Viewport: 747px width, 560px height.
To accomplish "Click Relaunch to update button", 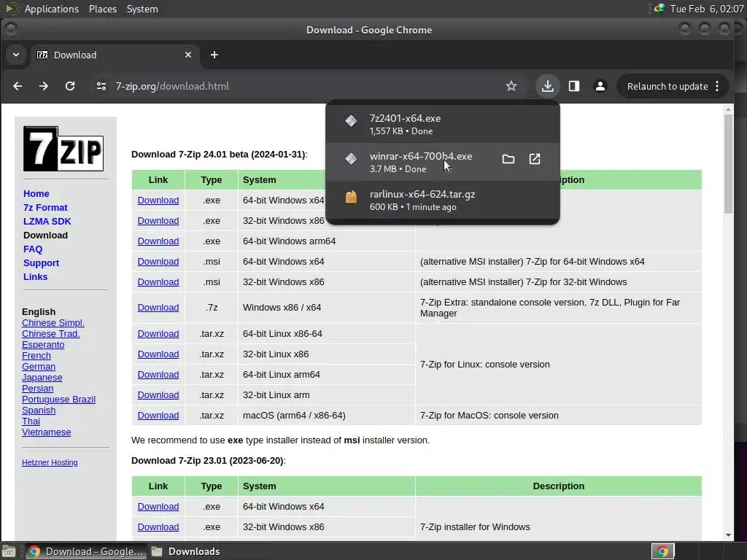I will tap(667, 86).
